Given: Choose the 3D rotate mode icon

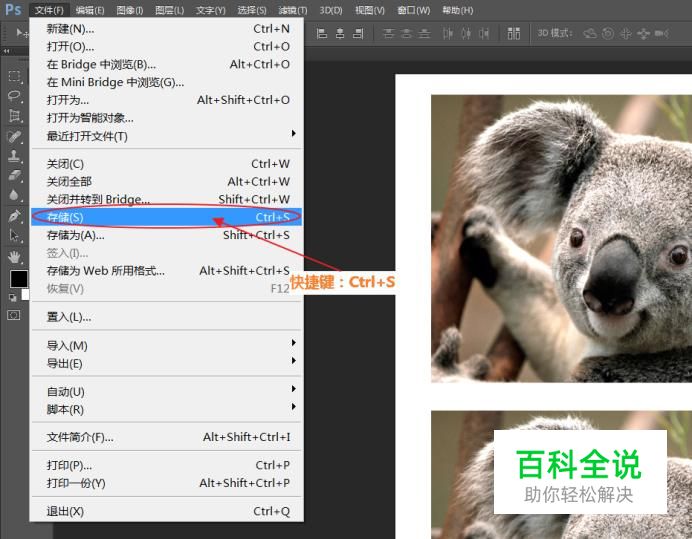Looking at the screenshot, I should pos(590,33).
